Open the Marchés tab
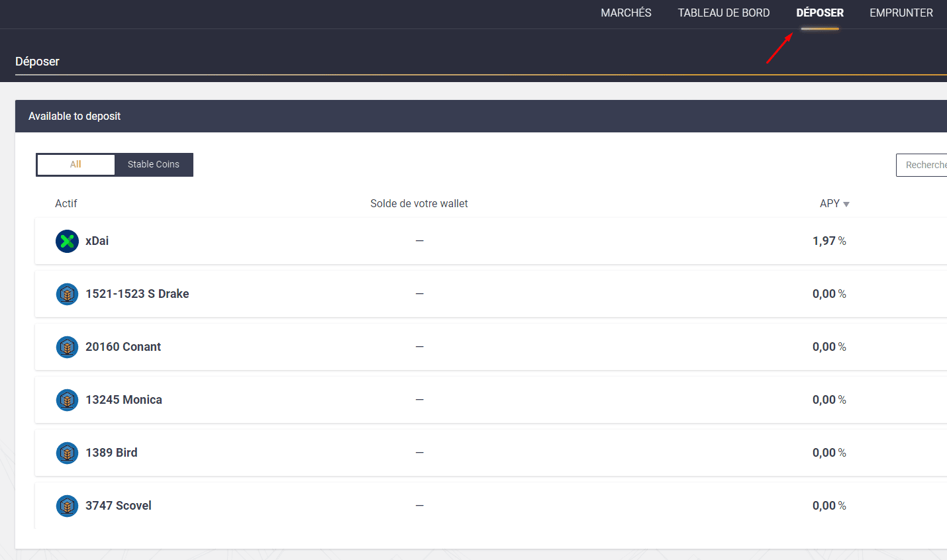947x560 pixels. click(x=626, y=13)
